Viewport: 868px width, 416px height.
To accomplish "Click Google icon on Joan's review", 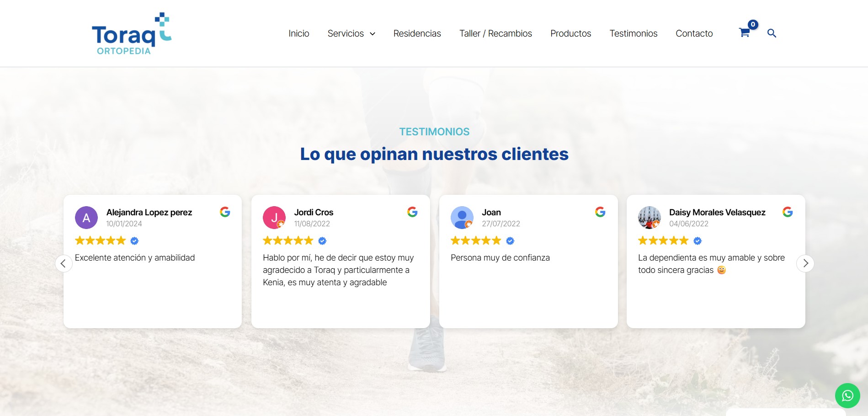I will click(x=600, y=212).
